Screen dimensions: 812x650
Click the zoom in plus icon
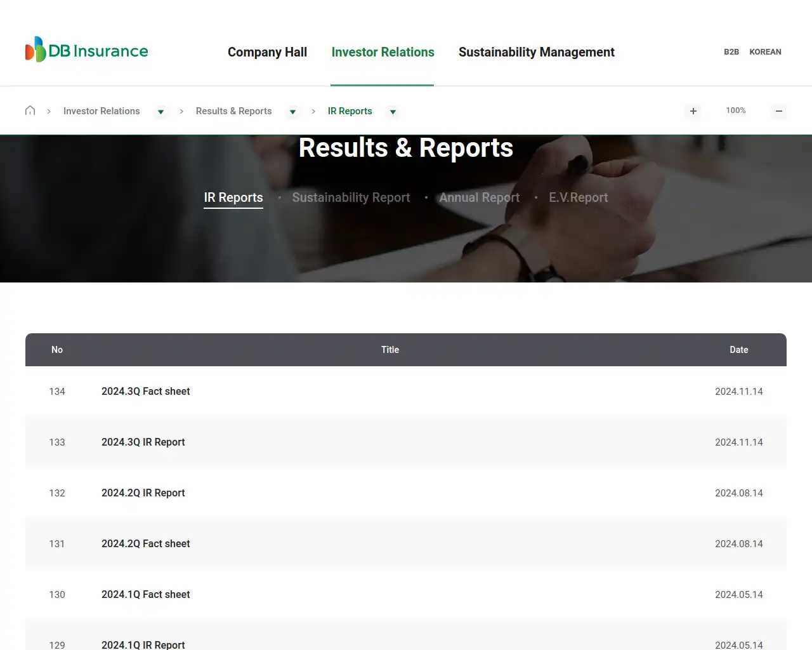pos(693,111)
